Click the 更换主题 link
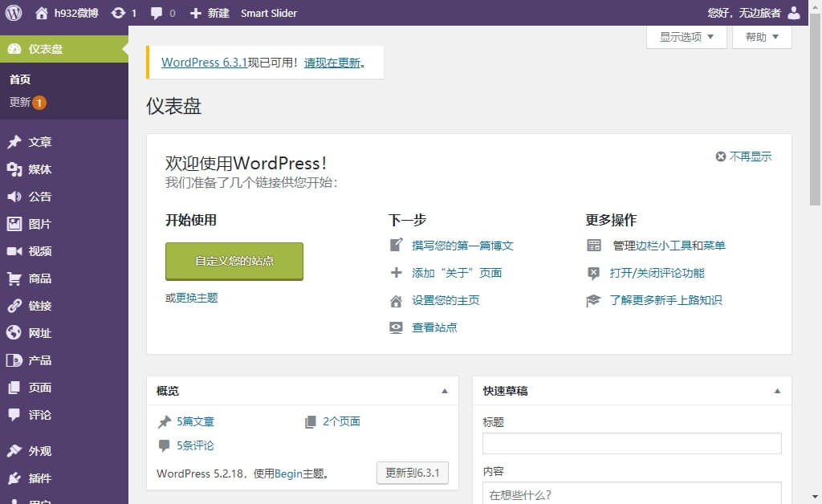The width and height of the screenshot is (822, 504). point(197,298)
